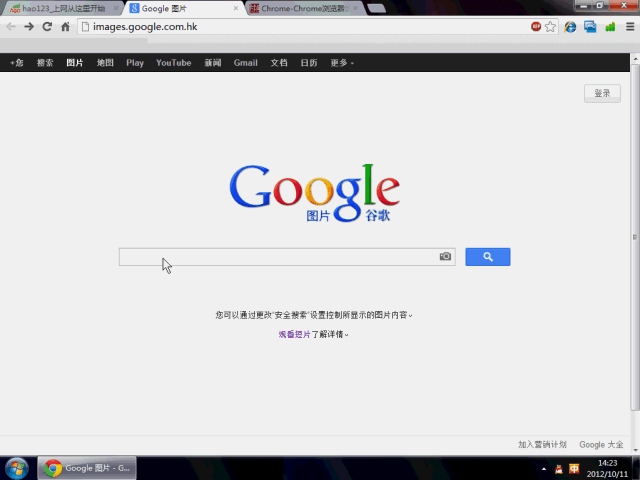640x480 pixels.
Task: Open Gmail in the Google bar
Action: 245,63
